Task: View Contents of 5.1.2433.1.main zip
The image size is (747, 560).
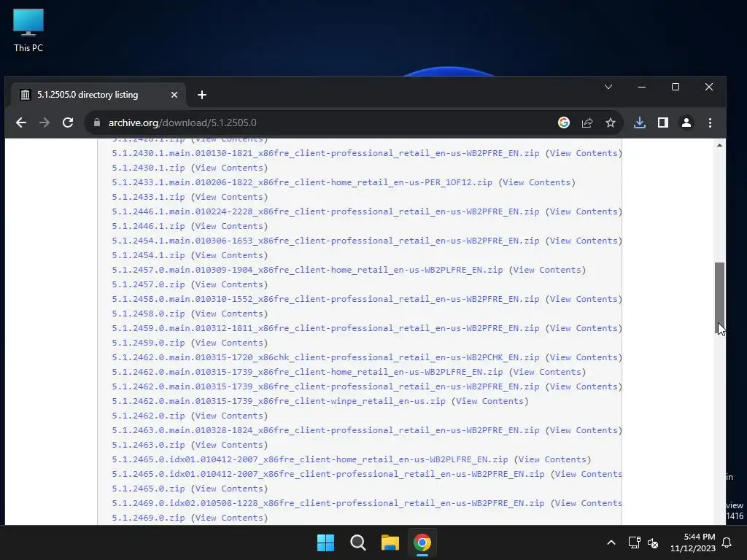Action: (x=537, y=182)
